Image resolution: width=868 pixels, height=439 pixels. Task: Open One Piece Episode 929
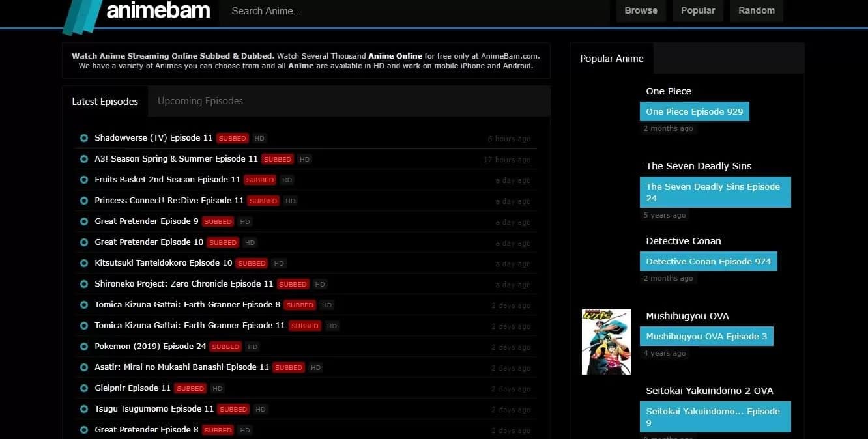[x=695, y=111]
